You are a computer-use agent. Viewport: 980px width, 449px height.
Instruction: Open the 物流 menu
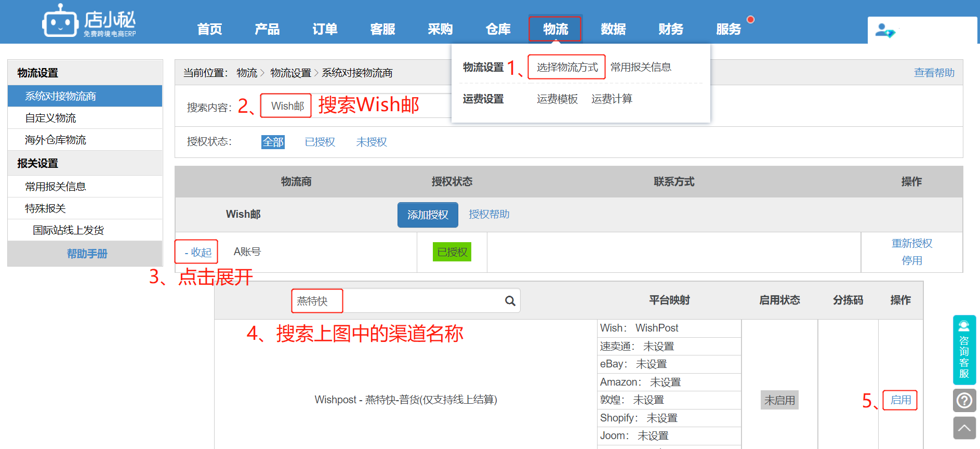[x=555, y=29]
